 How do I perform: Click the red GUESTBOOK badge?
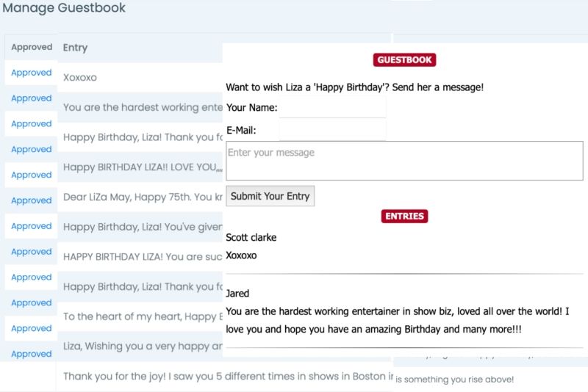404,60
